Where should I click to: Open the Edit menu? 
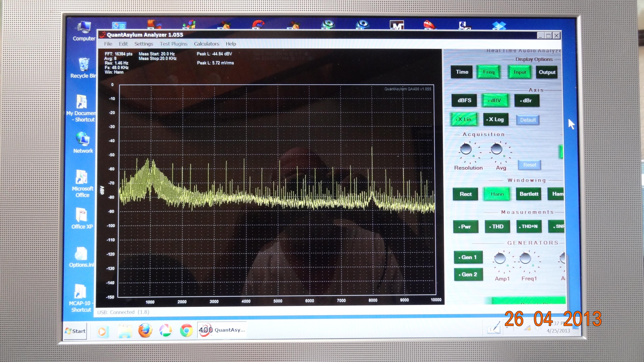[123, 44]
